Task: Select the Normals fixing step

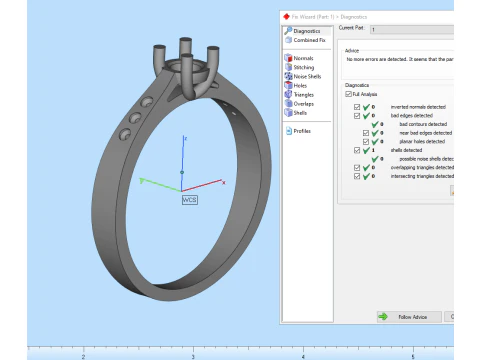Action: (x=299, y=58)
